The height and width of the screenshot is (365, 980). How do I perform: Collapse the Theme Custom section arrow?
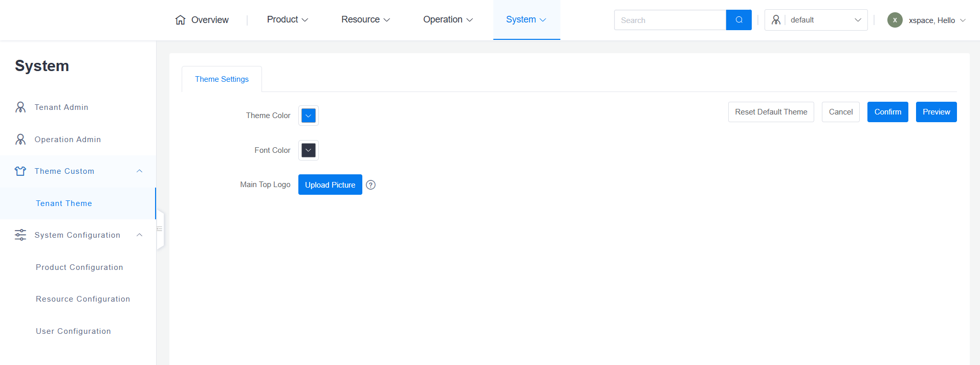click(139, 171)
